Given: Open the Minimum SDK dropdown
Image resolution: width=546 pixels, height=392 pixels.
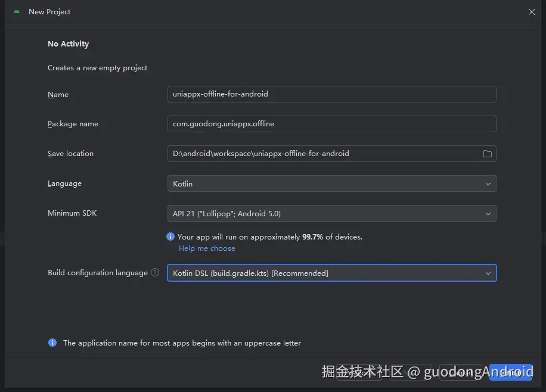Looking at the screenshot, I should [332, 213].
